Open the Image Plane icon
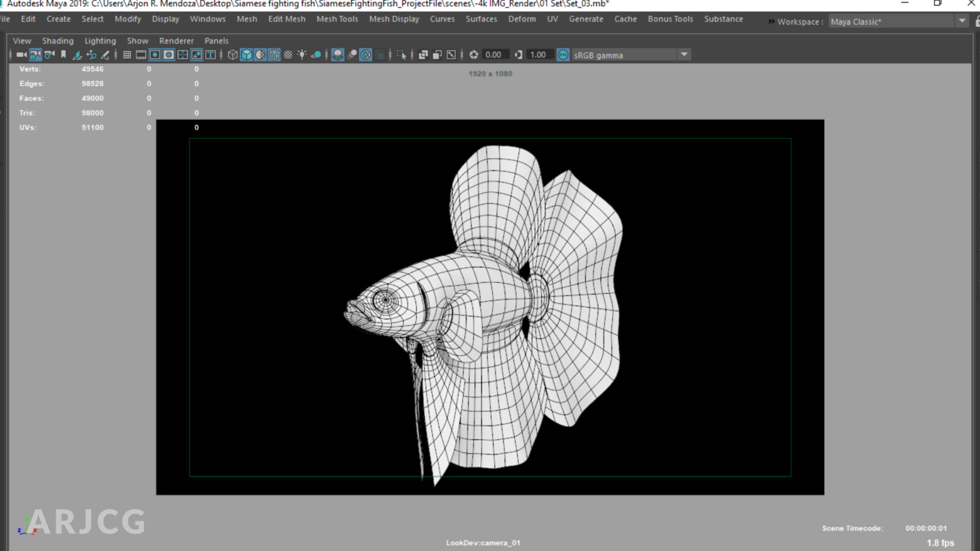 tap(77, 54)
